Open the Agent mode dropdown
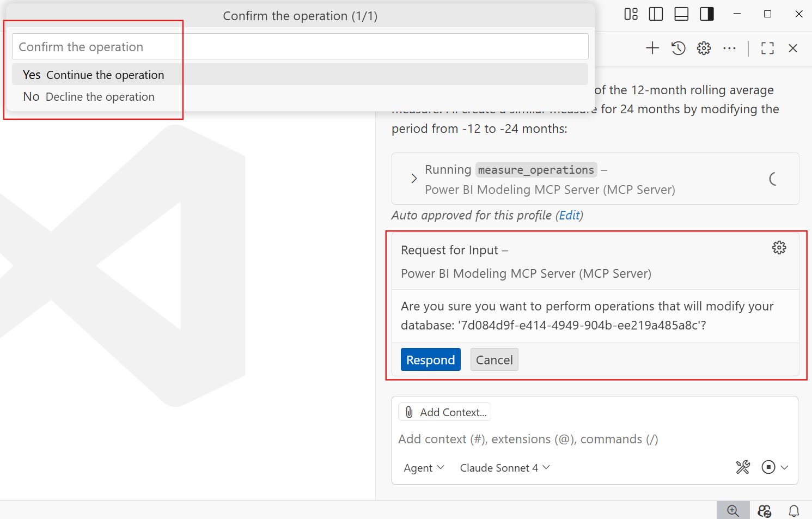 coord(423,467)
